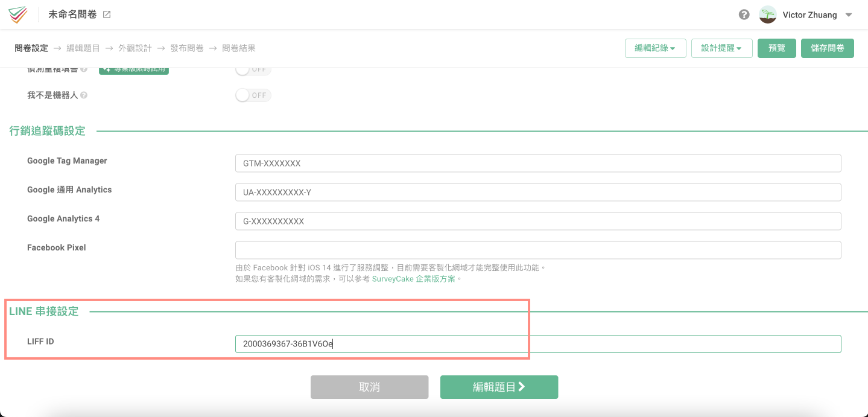Go to the 外觀設計 step
The height and width of the screenshot is (417, 868).
click(135, 48)
